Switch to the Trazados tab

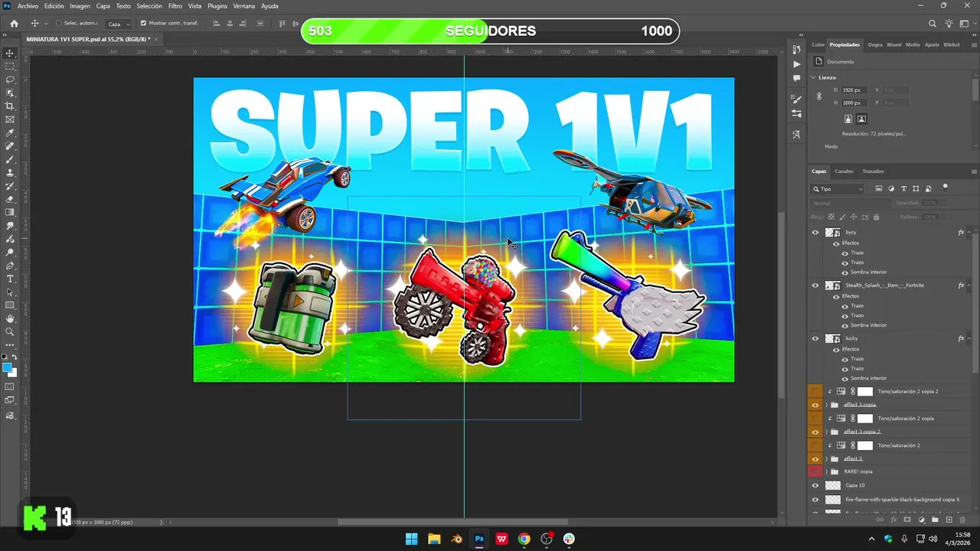click(873, 171)
